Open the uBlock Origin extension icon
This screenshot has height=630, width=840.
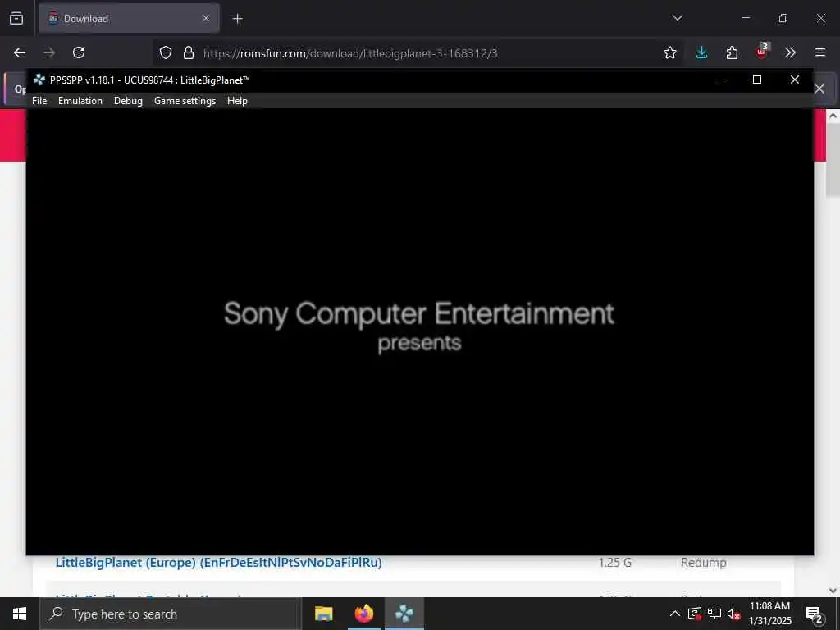tap(762, 52)
